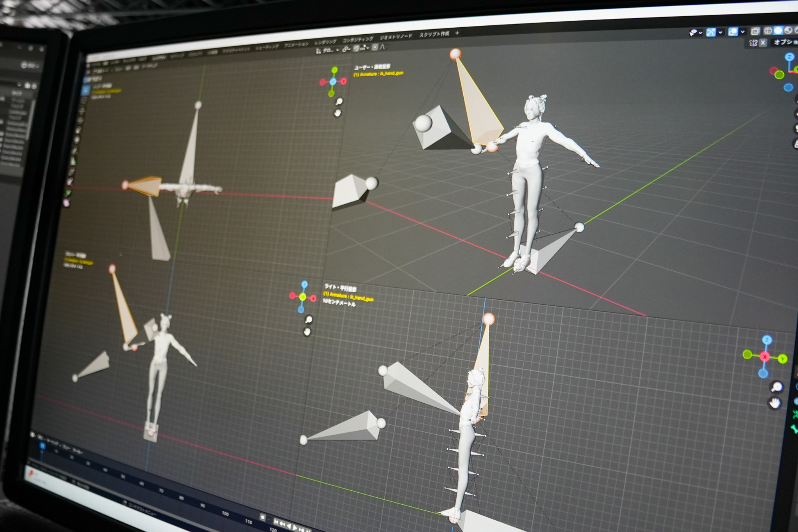Viewport: 798px width, 532px height.
Task: Open the pivot point link dropdown
Action: (x=346, y=49)
